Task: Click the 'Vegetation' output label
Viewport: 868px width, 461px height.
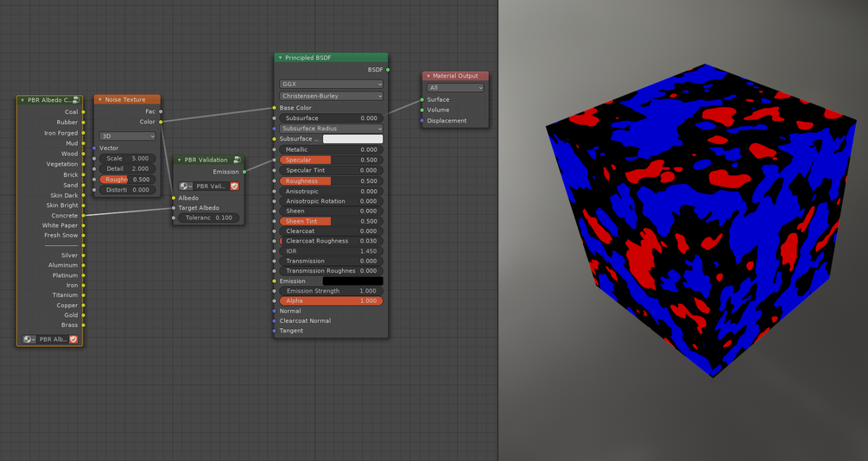Action: click(62, 164)
